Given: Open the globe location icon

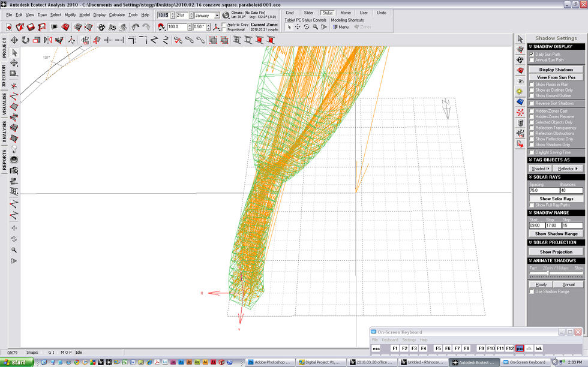Looking at the screenshot, I should (226, 16).
